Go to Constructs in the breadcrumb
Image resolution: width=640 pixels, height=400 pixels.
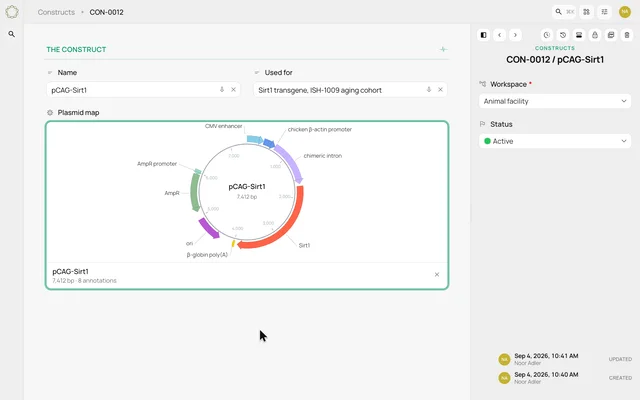(x=56, y=12)
